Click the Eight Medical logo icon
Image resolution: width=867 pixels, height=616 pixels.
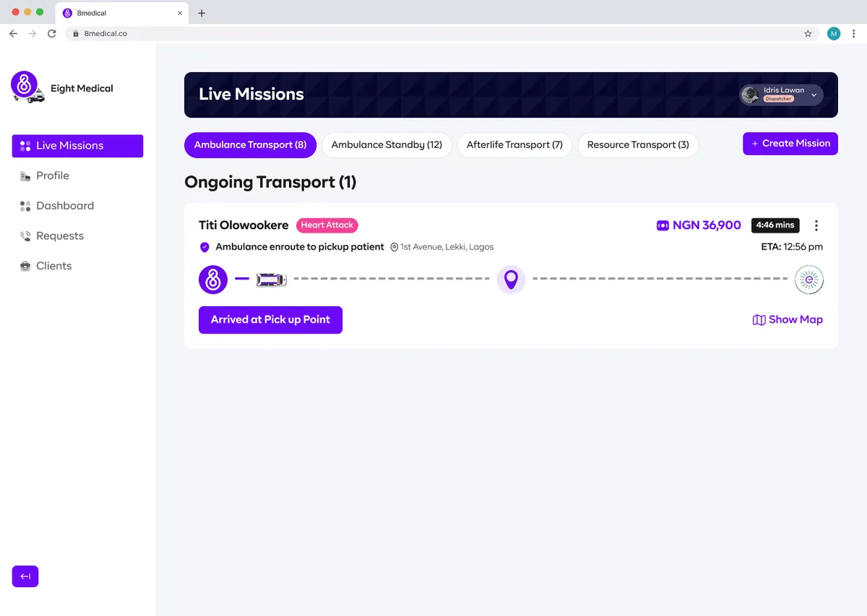(x=27, y=87)
